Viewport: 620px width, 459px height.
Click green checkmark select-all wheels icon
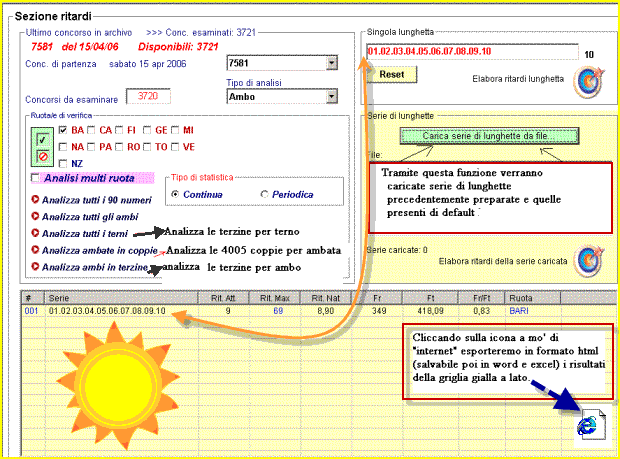(42, 139)
